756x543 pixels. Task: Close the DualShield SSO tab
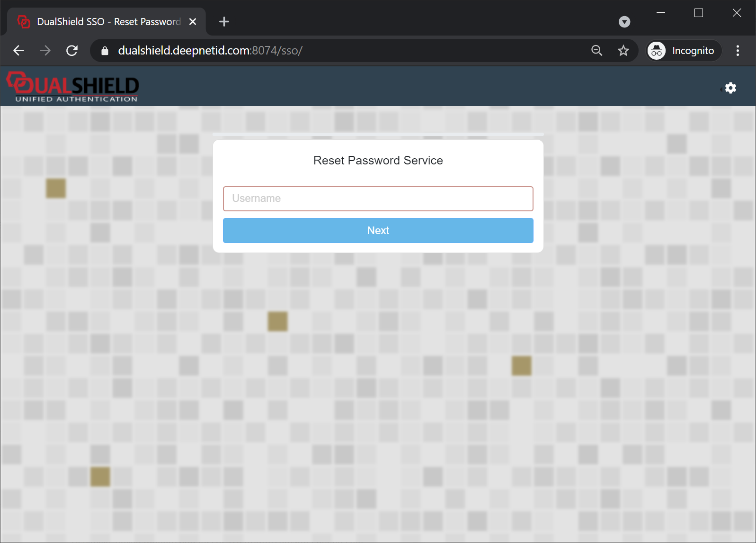pyautogui.click(x=193, y=22)
